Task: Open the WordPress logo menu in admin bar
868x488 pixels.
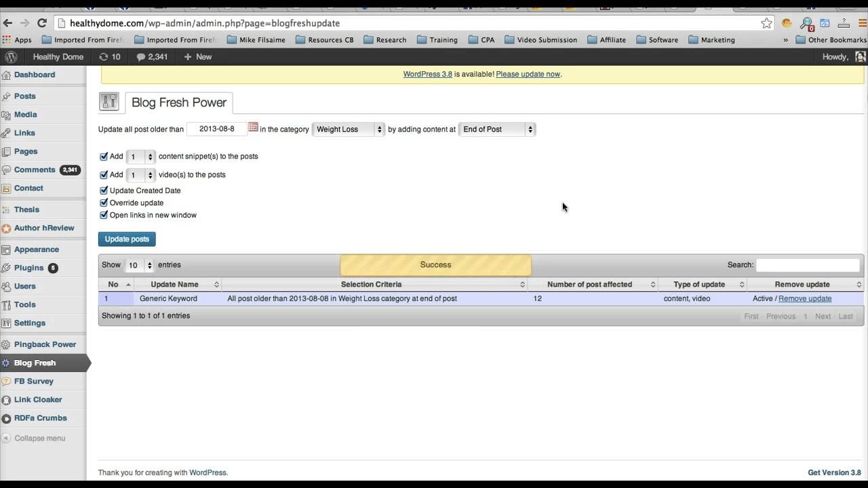Action: [11, 57]
